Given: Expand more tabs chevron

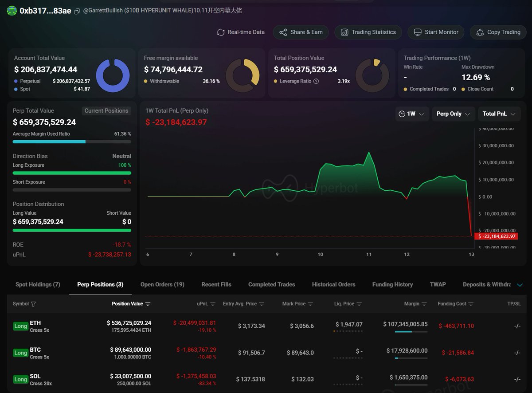Looking at the screenshot, I should 520,285.
